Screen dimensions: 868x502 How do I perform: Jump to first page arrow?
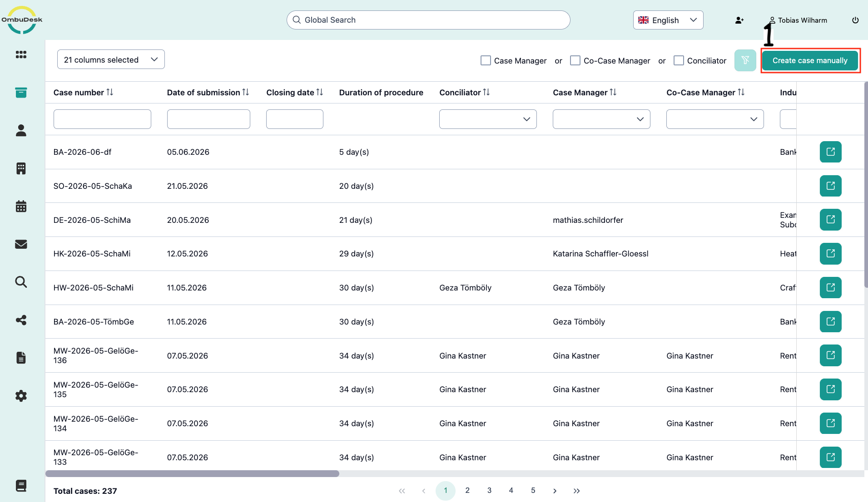pos(402,491)
